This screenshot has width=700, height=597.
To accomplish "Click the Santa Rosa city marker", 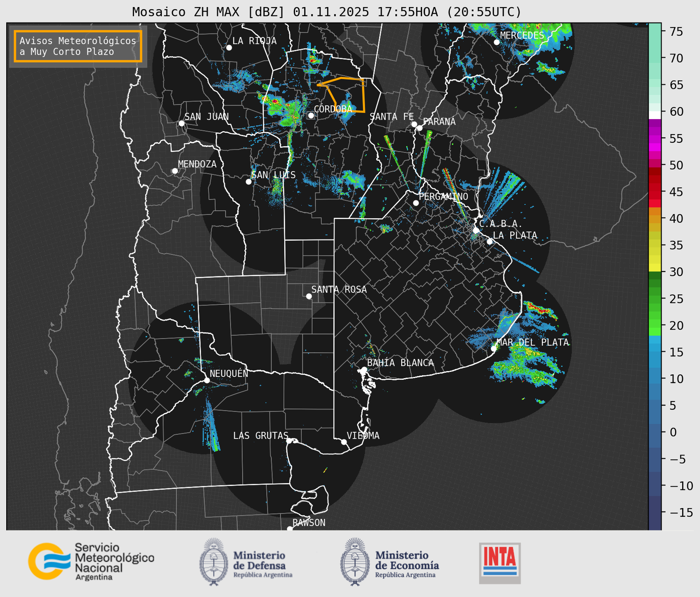I will pyautogui.click(x=309, y=296).
